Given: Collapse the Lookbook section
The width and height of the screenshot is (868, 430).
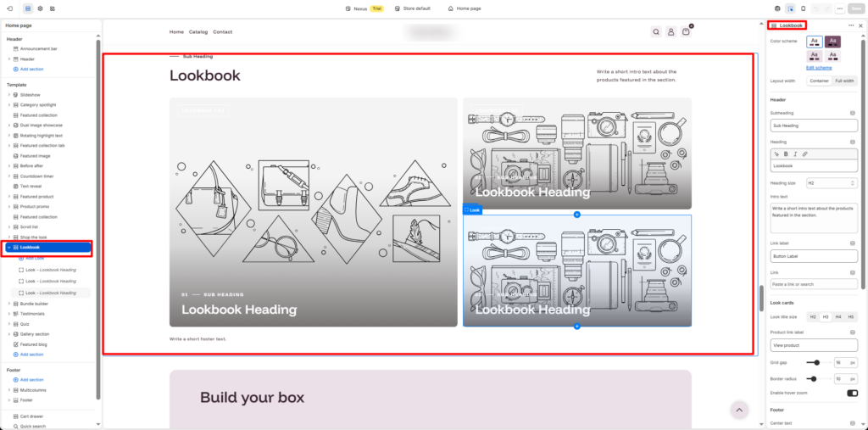Looking at the screenshot, I should tap(8, 247).
